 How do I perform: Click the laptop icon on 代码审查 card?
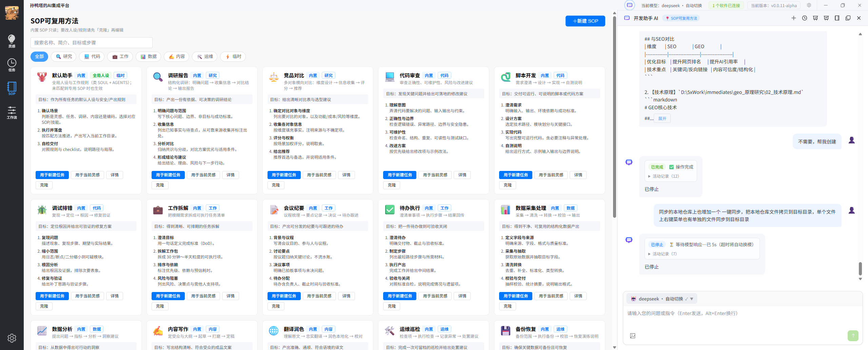pos(390,77)
